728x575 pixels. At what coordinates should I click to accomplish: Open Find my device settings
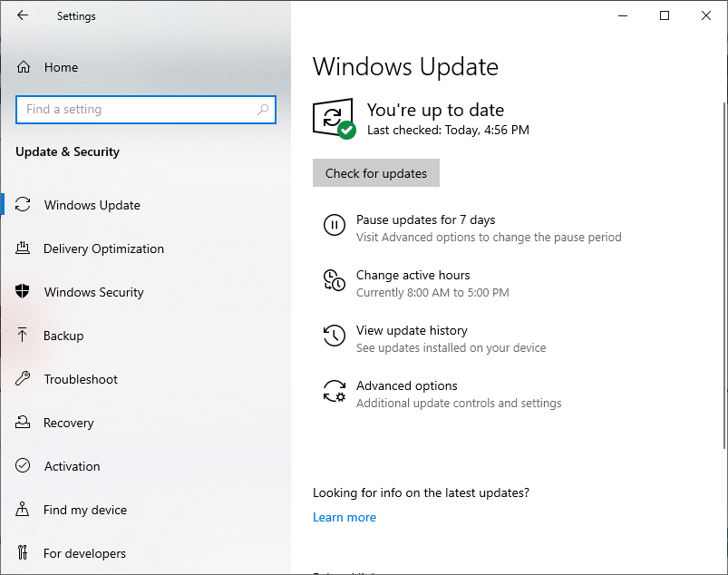point(85,510)
